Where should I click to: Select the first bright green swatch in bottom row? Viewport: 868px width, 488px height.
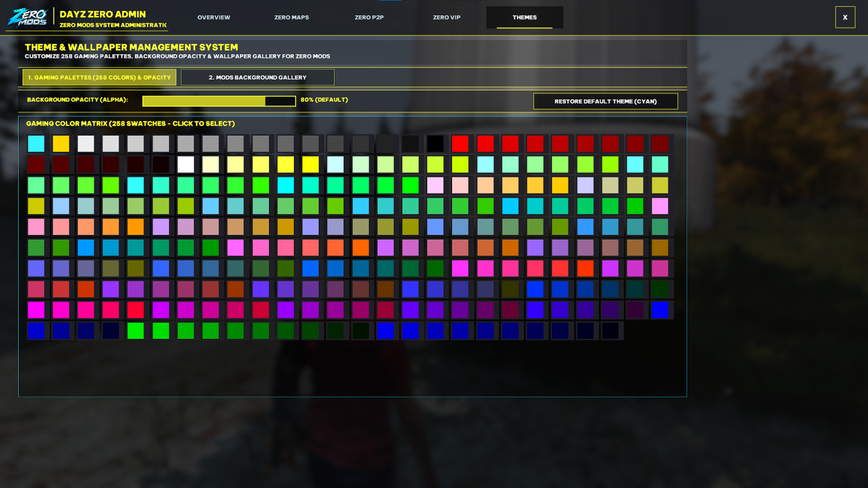tap(136, 330)
